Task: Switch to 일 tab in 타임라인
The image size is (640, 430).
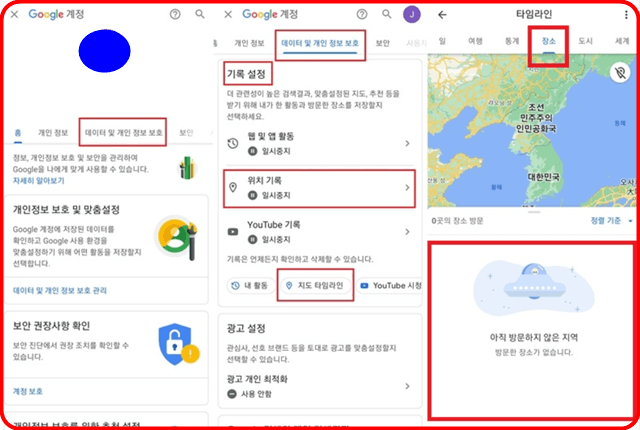Action: [442, 41]
